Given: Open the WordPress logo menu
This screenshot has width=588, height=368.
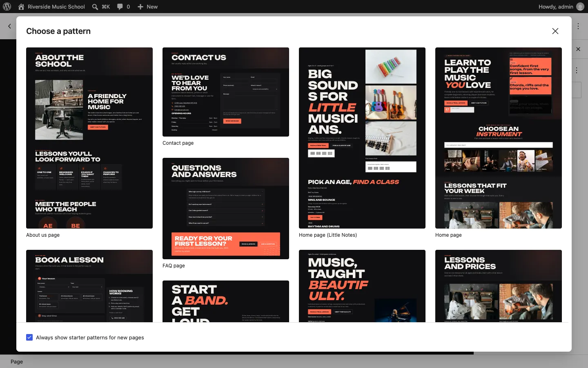Looking at the screenshot, I should coord(7,7).
